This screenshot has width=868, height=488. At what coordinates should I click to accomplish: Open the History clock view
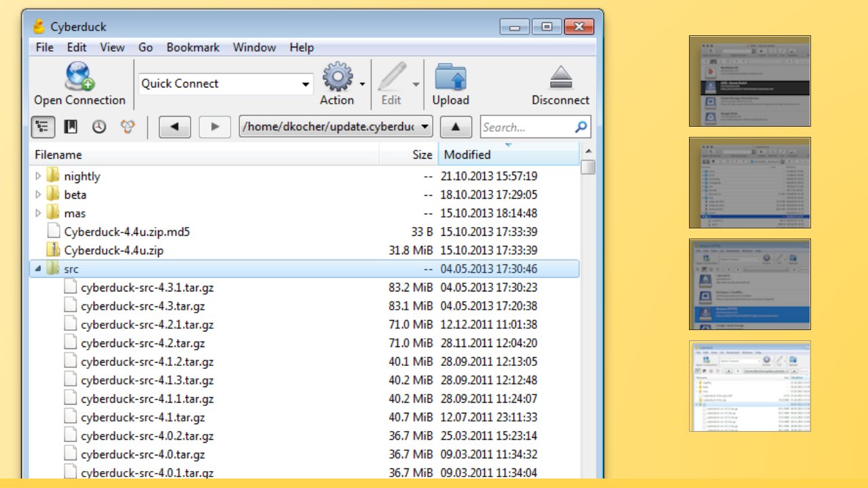tap(99, 127)
